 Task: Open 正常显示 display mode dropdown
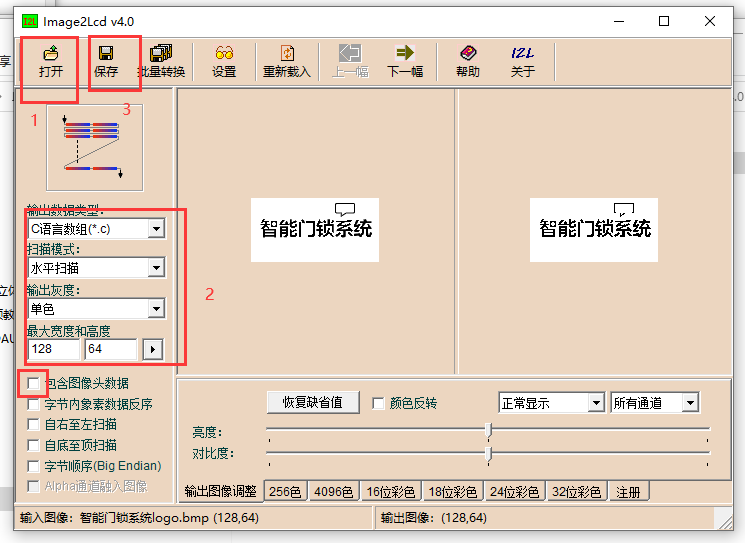click(595, 403)
